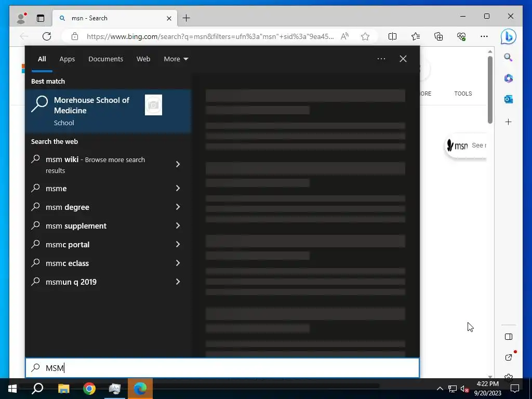Close the Windows search panel
Viewport: 532px width, 399px height.
point(403,59)
